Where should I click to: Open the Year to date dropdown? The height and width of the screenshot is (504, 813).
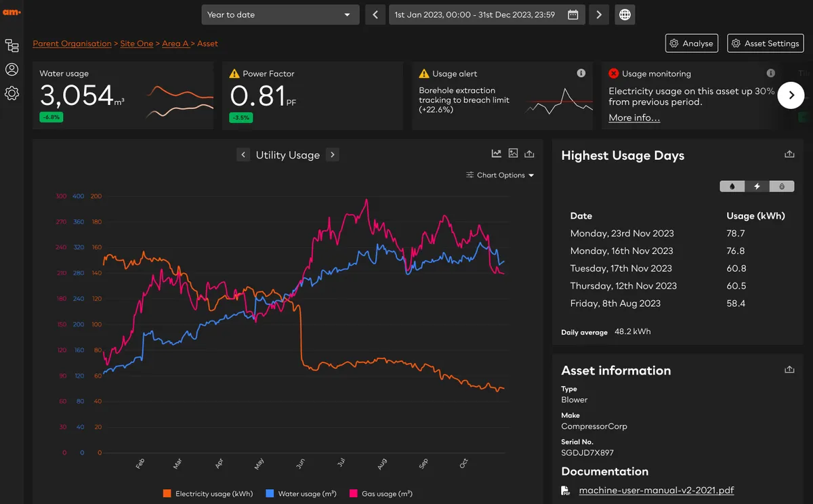[280, 14]
